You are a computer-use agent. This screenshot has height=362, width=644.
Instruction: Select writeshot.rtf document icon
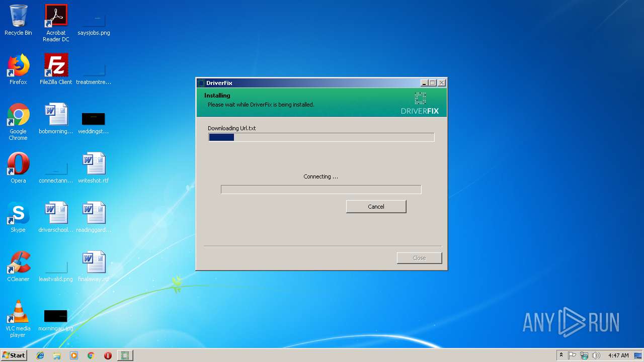[94, 168]
